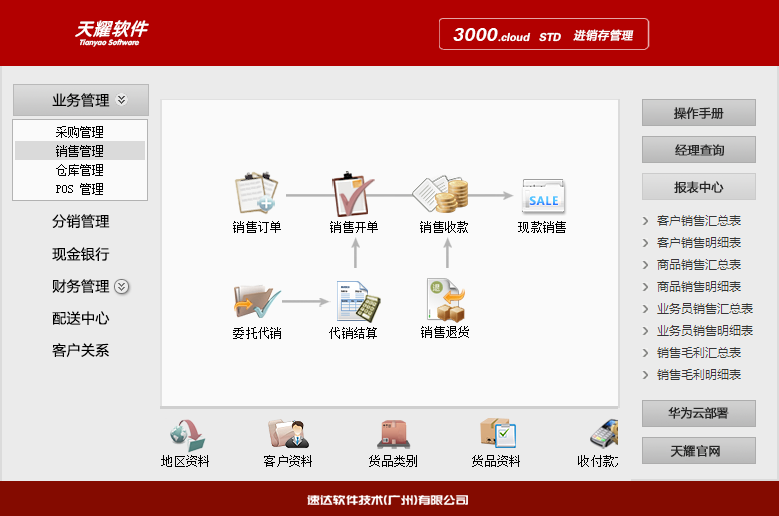Click the 销售开单 clipboard checkmark icon

pyautogui.click(x=353, y=195)
